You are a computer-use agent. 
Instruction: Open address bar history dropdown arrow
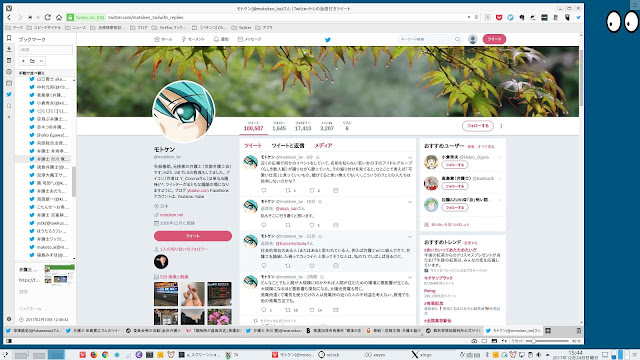(x=469, y=17)
